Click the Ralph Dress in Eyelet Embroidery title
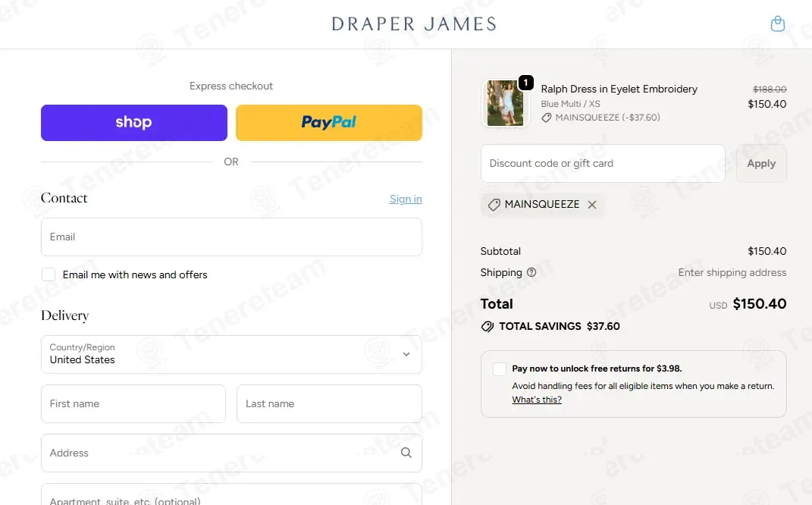The image size is (812, 505). click(x=619, y=89)
